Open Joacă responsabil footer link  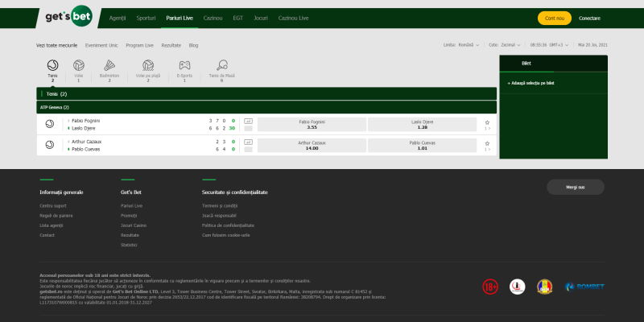pyautogui.click(x=219, y=216)
